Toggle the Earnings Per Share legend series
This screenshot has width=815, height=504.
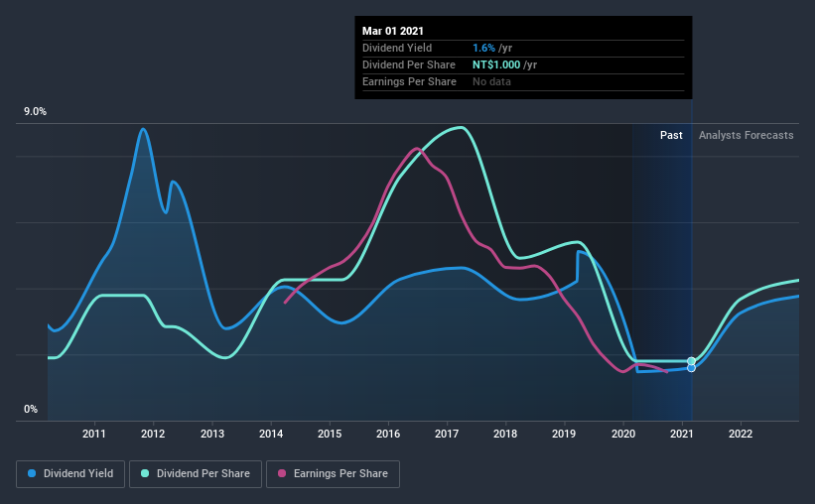pyautogui.click(x=333, y=474)
